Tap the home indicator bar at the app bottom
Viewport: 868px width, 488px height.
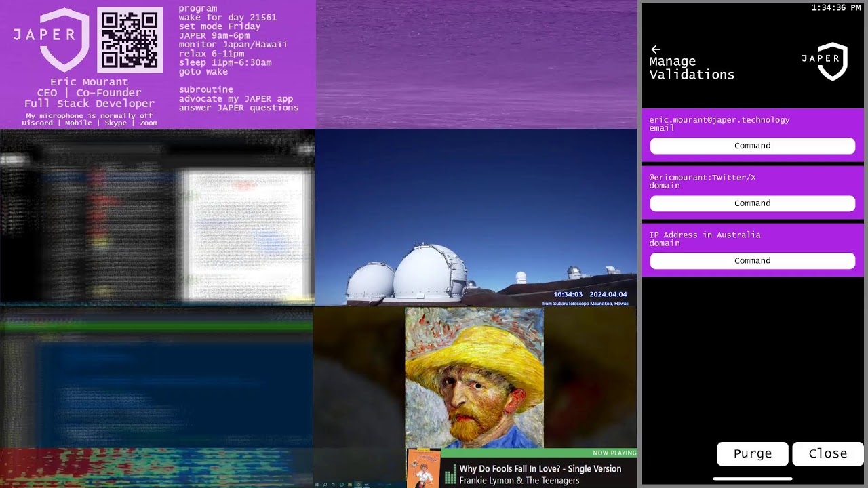click(x=752, y=479)
